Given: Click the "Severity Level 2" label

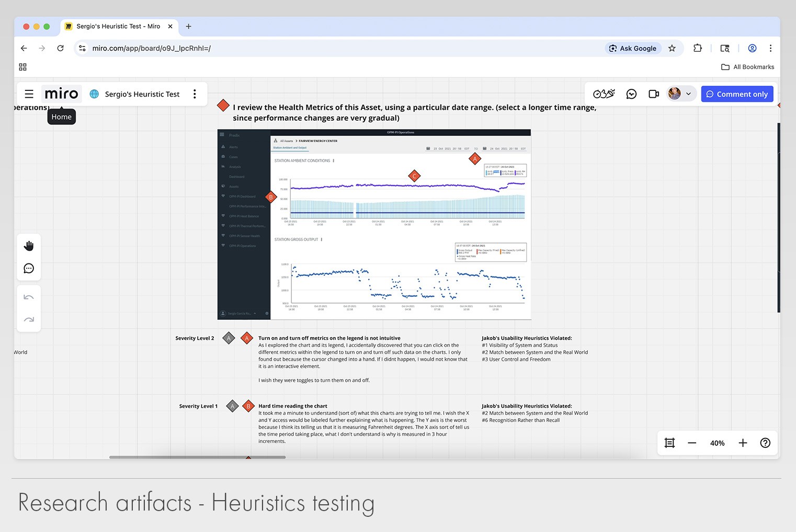Looking at the screenshot, I should 195,338.
